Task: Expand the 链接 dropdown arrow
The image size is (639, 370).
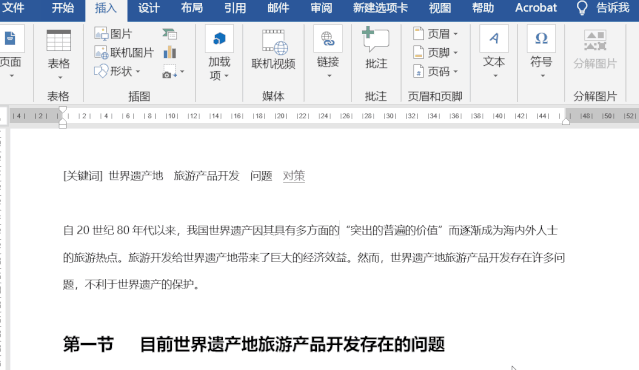Action: tap(329, 76)
